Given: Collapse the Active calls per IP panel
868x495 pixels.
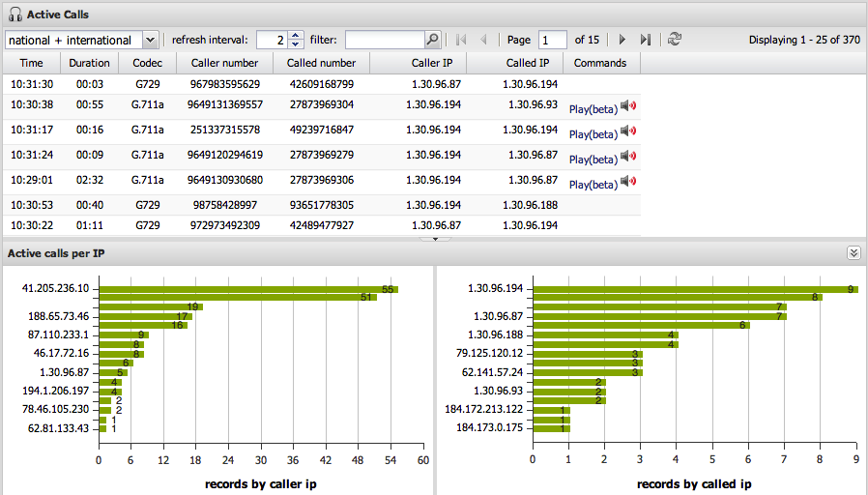Looking at the screenshot, I should pyautogui.click(x=853, y=252).
